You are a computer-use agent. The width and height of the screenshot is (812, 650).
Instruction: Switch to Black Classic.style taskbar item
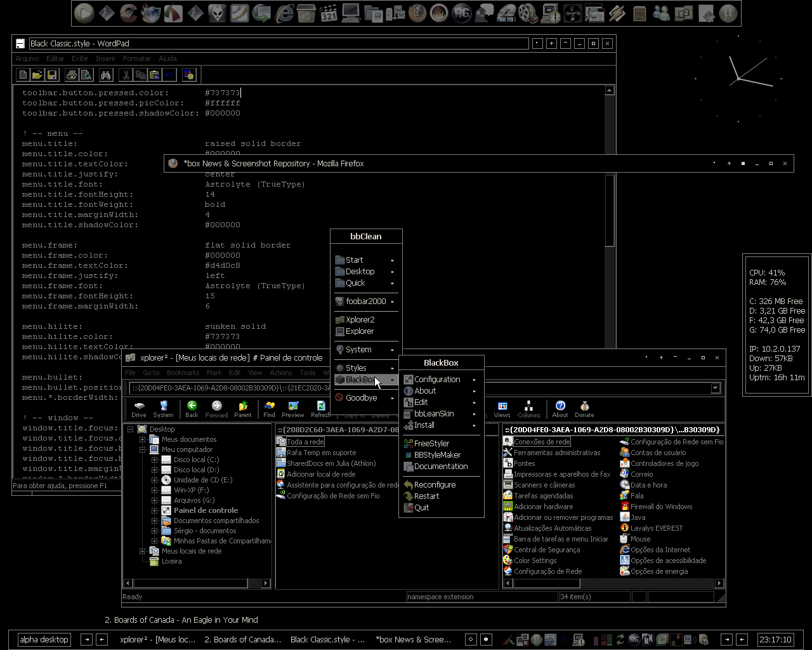[327, 639]
